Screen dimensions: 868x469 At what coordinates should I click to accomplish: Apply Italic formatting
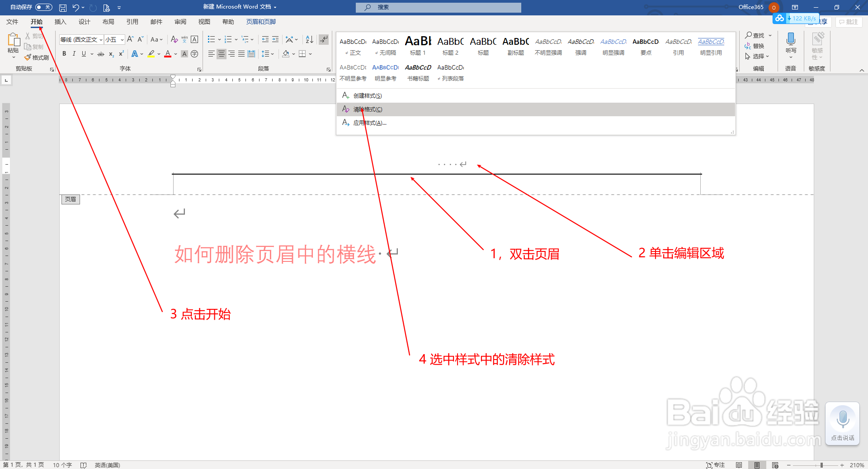[74, 54]
